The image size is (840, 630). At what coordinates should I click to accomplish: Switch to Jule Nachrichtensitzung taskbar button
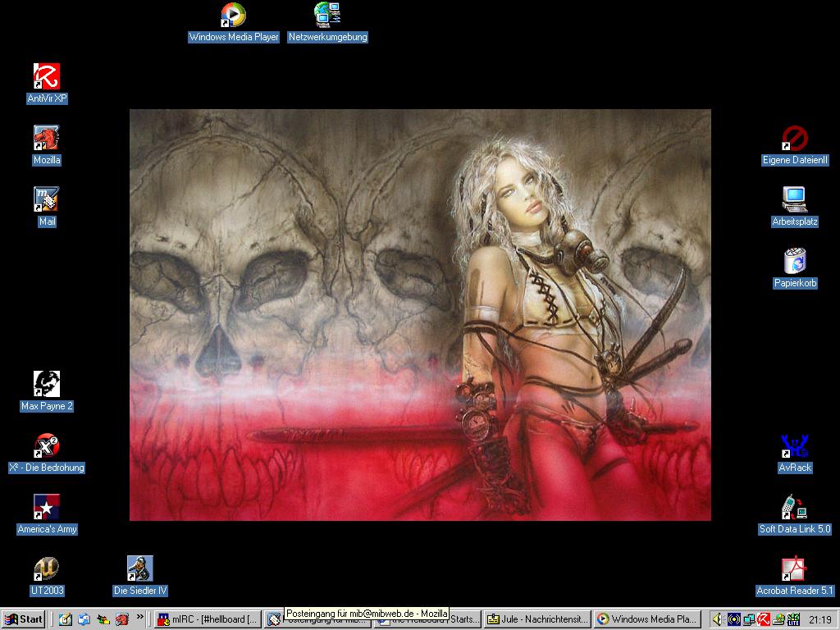536,619
